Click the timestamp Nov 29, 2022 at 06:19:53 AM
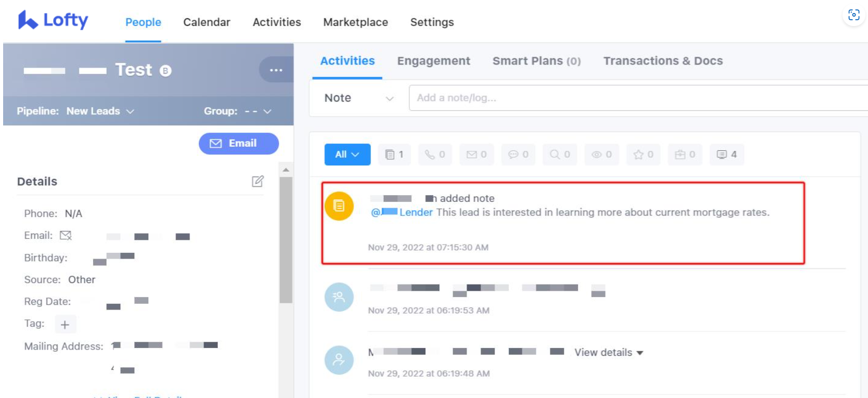The image size is (868, 398). coord(429,311)
